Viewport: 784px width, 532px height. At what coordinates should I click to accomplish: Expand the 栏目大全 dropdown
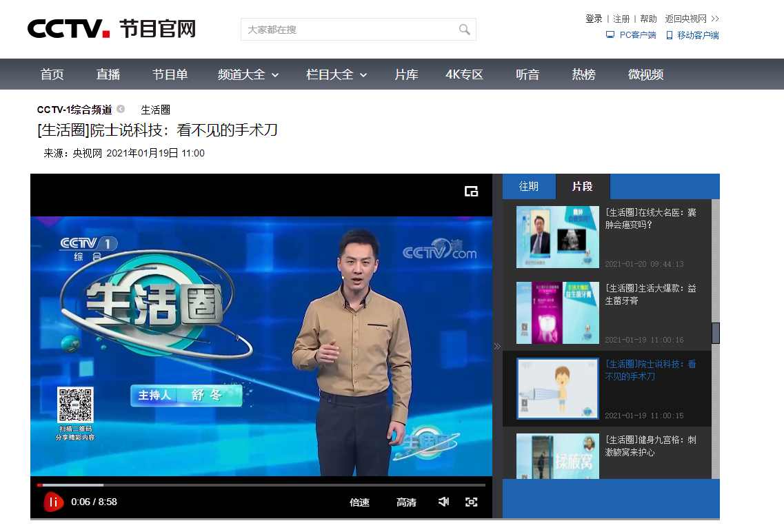[336, 74]
